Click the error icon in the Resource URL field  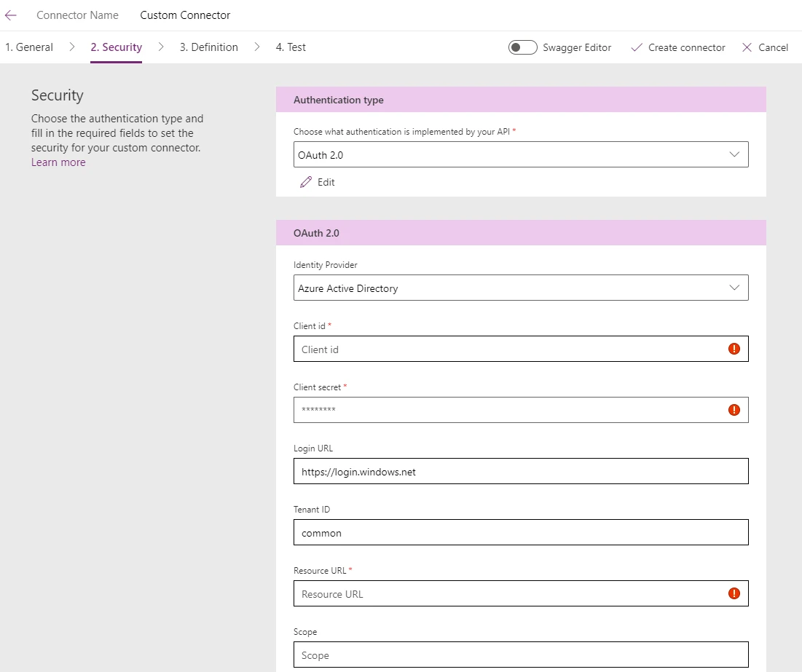pyautogui.click(x=734, y=593)
